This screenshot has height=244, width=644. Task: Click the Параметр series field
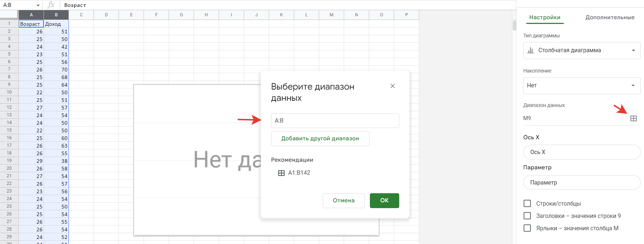point(581,182)
